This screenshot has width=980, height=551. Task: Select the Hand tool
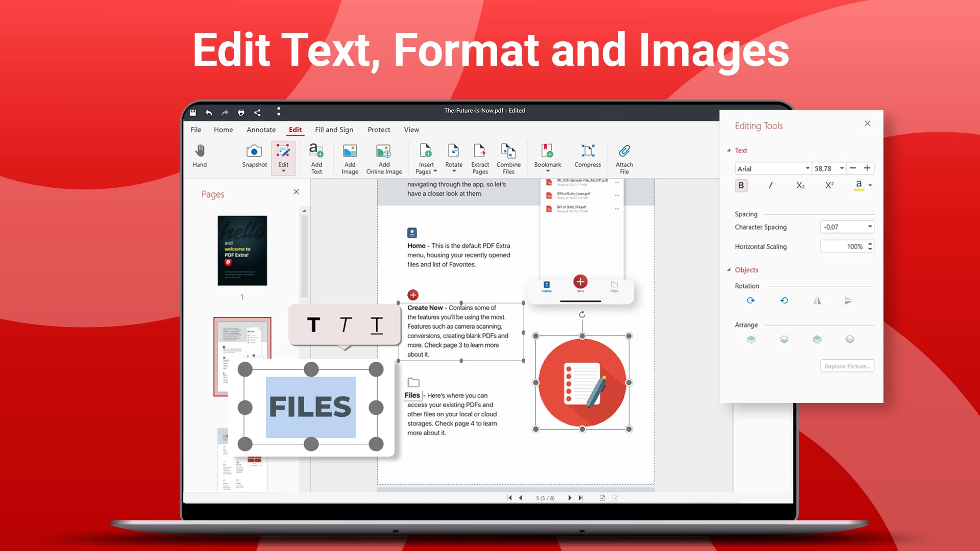[200, 157]
